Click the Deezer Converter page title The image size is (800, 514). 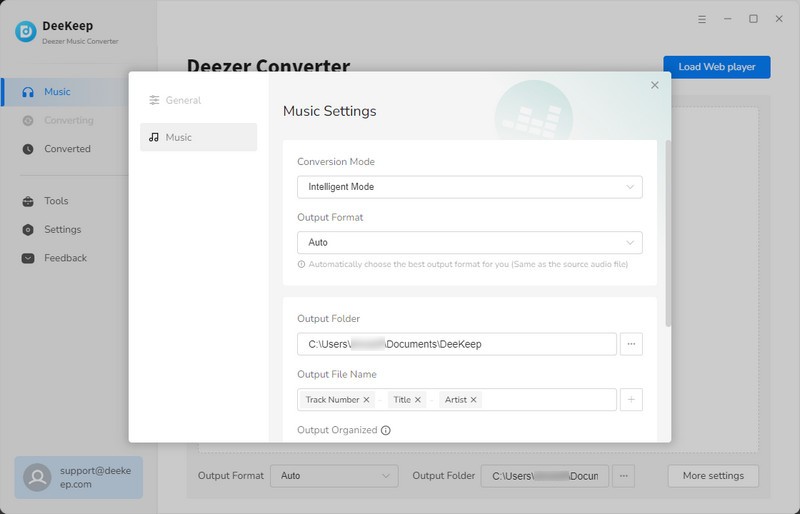click(268, 65)
